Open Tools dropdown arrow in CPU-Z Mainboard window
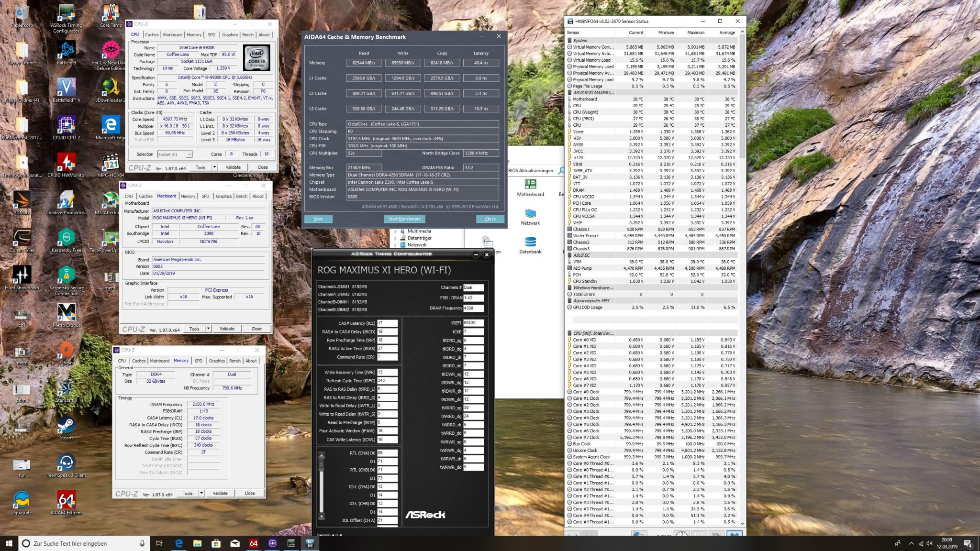Viewport: 980px width, 551px height. point(208,329)
